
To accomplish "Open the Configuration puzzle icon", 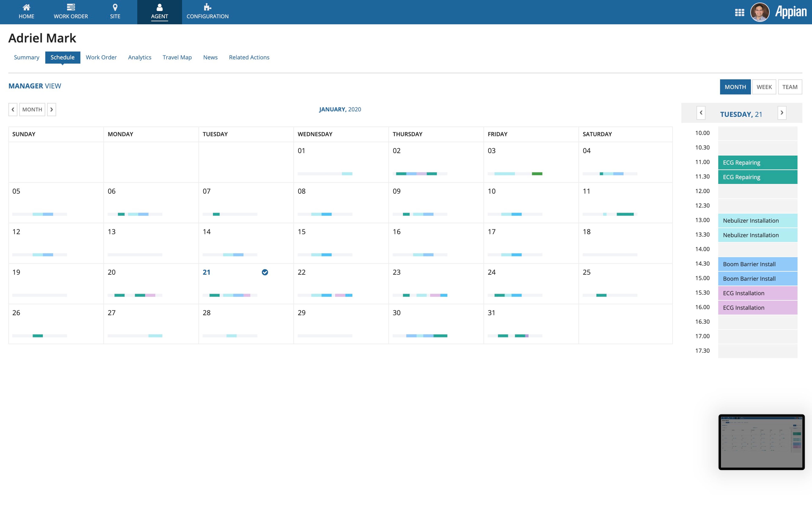I will point(207,7).
